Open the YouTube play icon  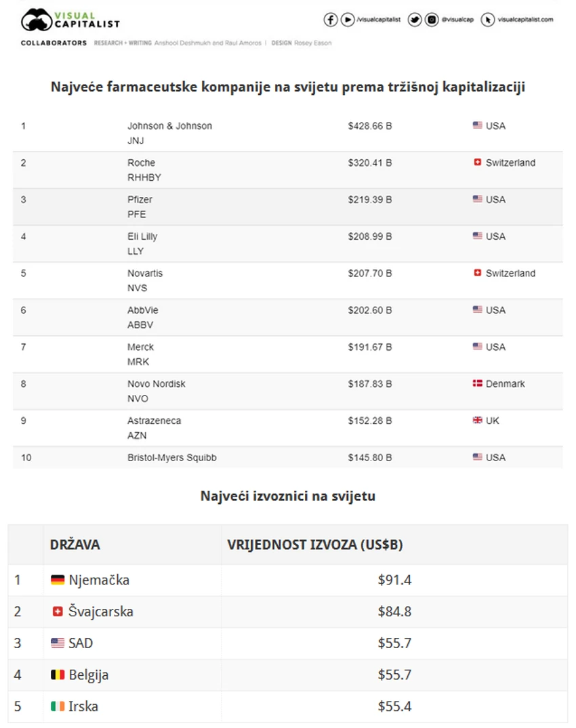348,20
